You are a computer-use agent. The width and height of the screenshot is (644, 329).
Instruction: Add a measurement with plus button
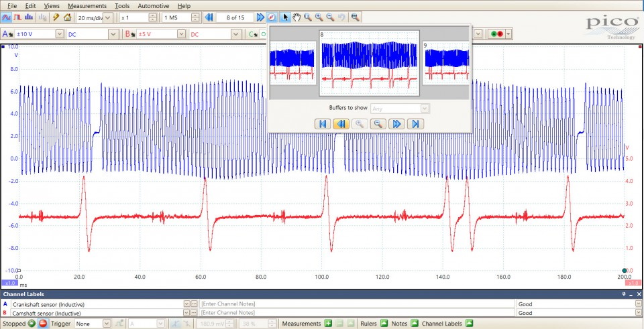(x=328, y=324)
